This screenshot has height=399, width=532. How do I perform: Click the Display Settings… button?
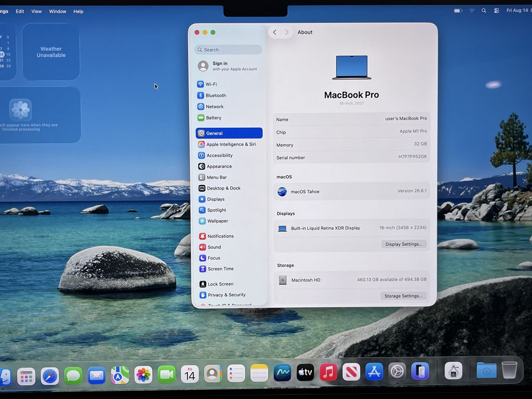(x=404, y=244)
